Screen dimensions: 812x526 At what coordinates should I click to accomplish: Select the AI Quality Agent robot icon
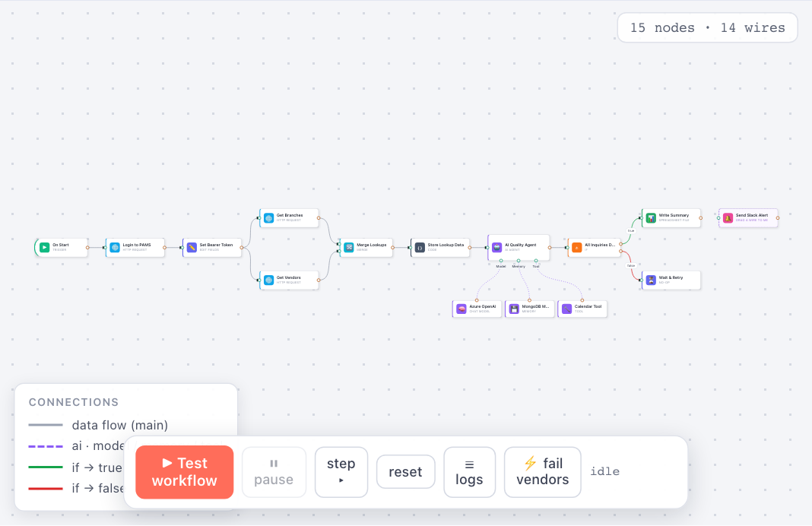[497, 248]
